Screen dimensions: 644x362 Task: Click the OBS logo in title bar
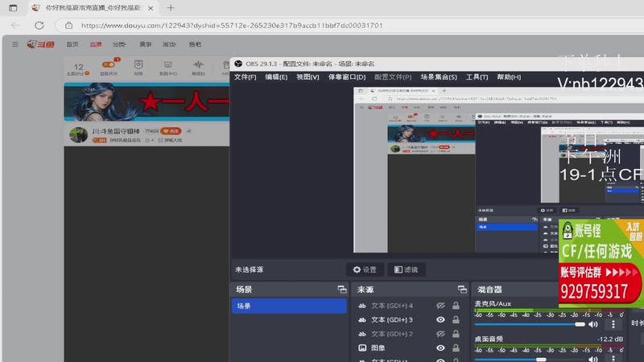point(238,64)
